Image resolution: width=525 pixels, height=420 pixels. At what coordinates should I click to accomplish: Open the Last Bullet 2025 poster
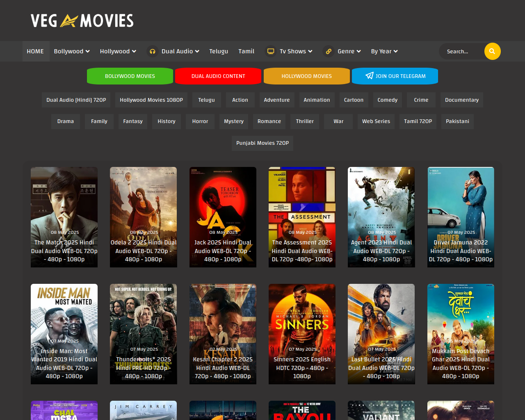point(381,334)
